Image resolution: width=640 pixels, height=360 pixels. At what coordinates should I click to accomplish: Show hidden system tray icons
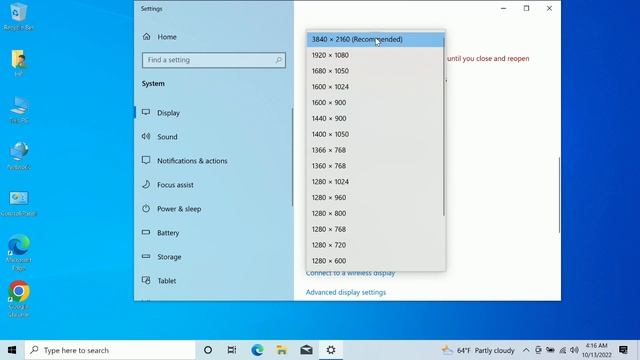point(526,350)
